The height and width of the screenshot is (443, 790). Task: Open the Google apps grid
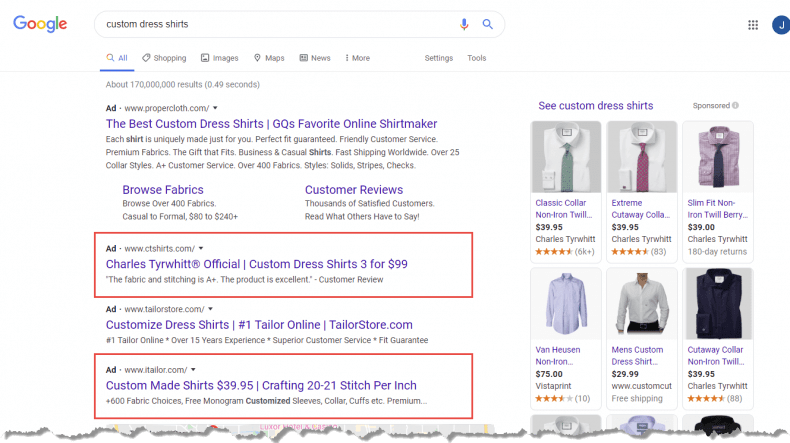752,25
